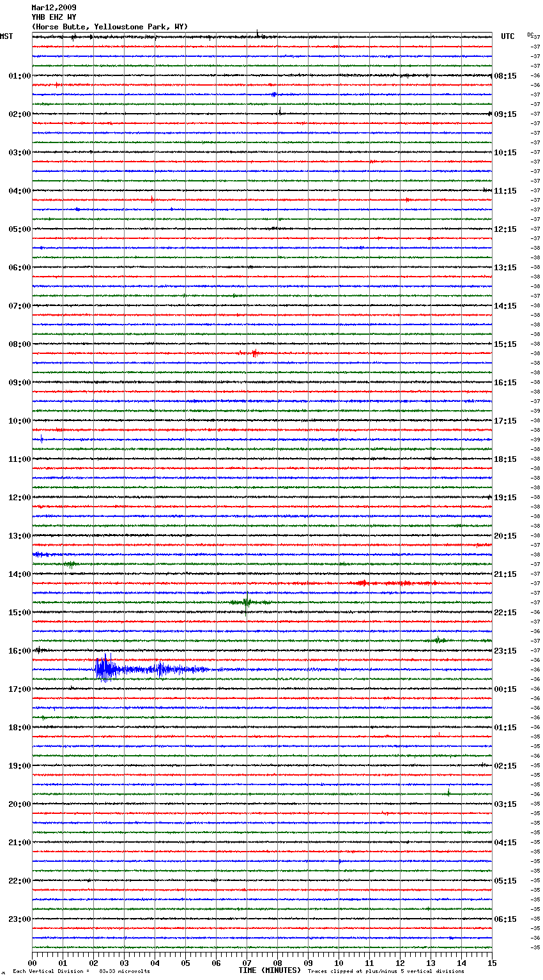Click the 20:15 UTC time label
Screen dimensions: 543x980
pos(505,536)
